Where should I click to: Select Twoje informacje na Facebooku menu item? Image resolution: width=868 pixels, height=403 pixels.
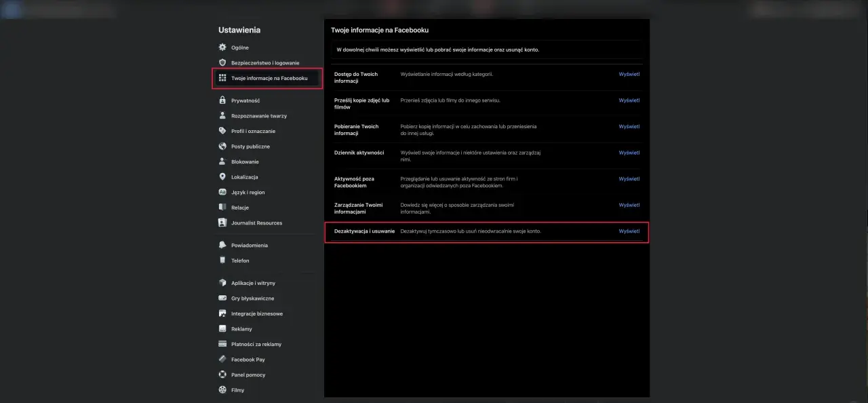[267, 78]
